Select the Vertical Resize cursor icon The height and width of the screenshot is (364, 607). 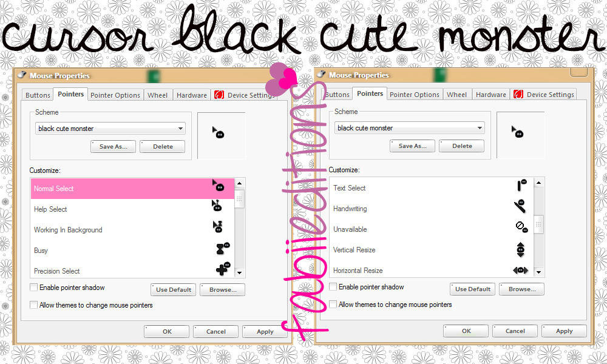click(x=520, y=249)
